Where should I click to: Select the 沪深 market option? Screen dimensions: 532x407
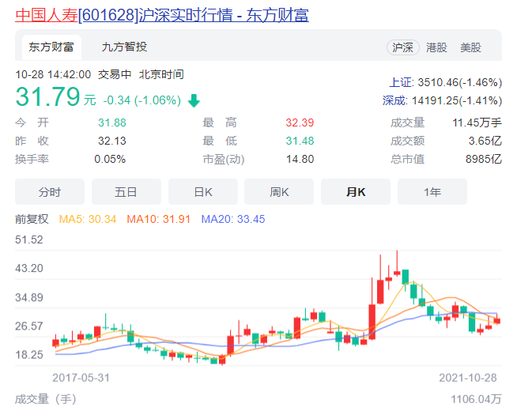point(402,47)
